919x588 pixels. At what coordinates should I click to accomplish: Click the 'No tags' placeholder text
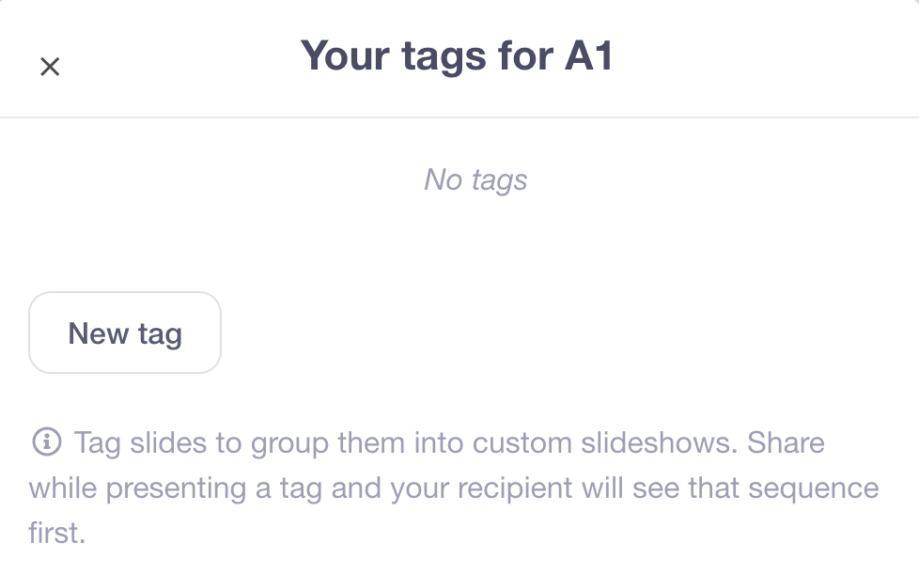(475, 179)
